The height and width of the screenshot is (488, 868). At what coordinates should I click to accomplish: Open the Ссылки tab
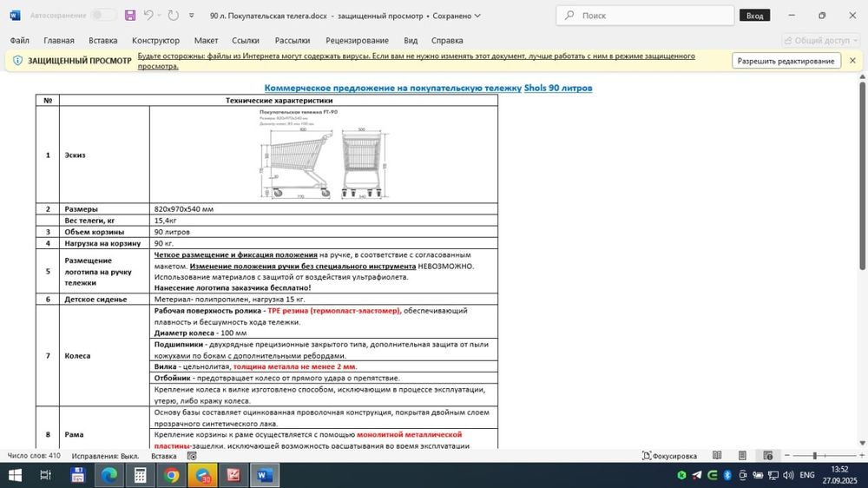pyautogui.click(x=246, y=41)
